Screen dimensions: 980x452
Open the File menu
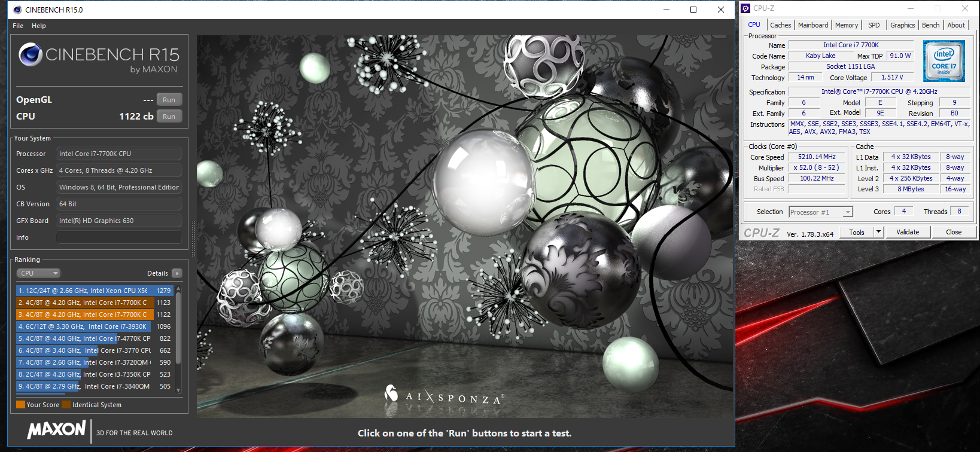[18, 26]
